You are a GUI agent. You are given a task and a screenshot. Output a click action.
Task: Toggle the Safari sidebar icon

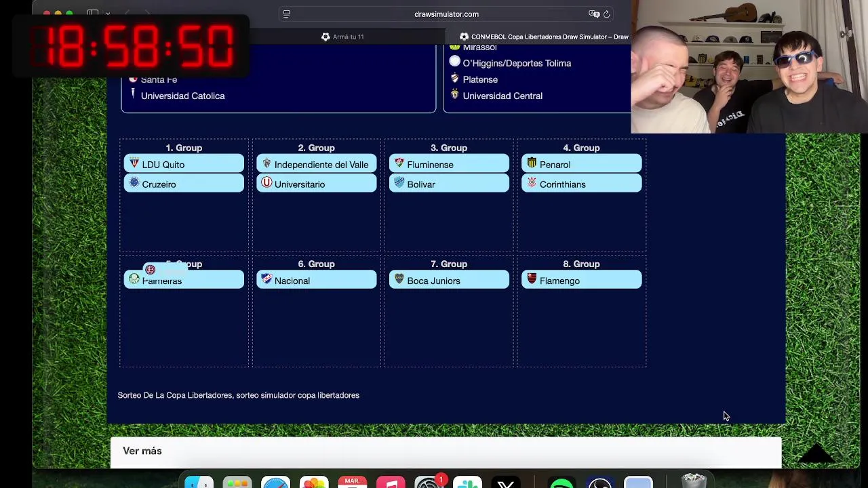93,14
